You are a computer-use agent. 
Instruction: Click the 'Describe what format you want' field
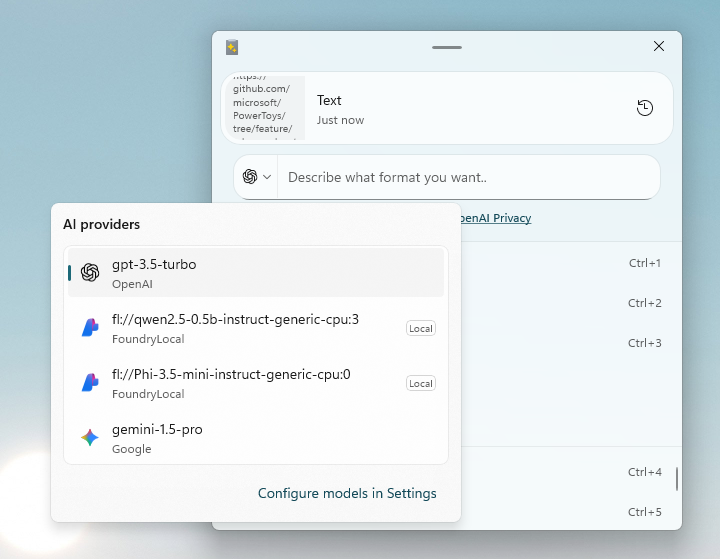pyautogui.click(x=468, y=177)
